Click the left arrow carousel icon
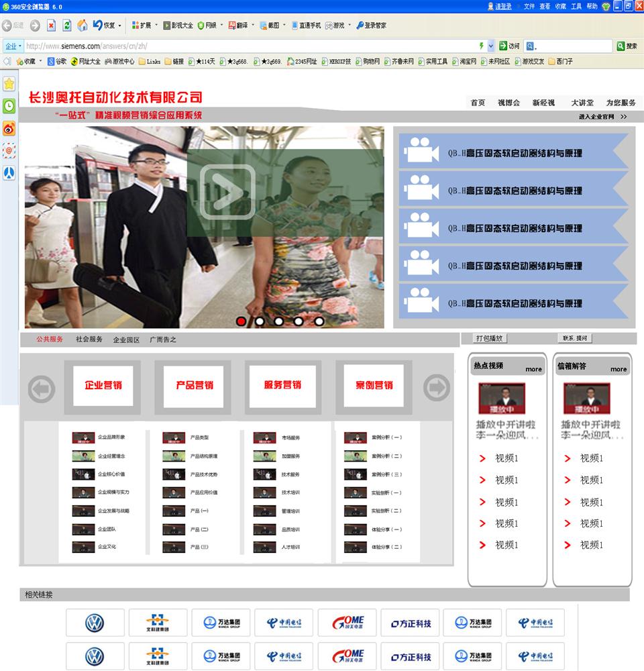 pyautogui.click(x=42, y=389)
